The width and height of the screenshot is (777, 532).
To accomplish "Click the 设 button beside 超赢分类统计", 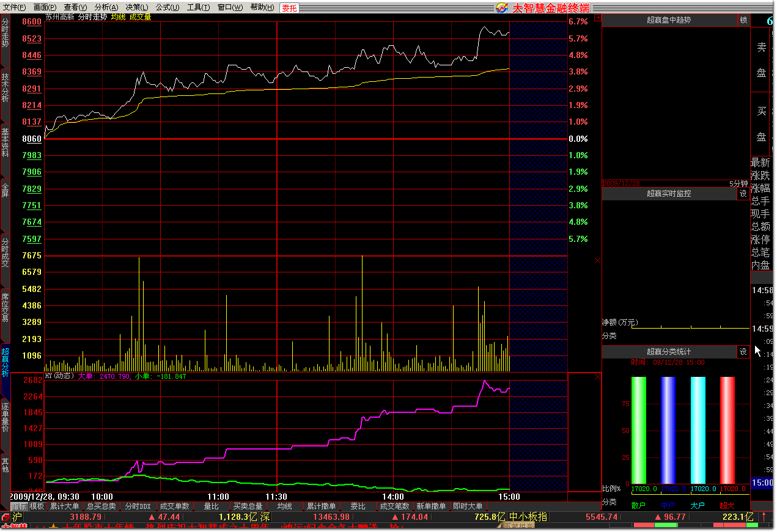I will 743,352.
